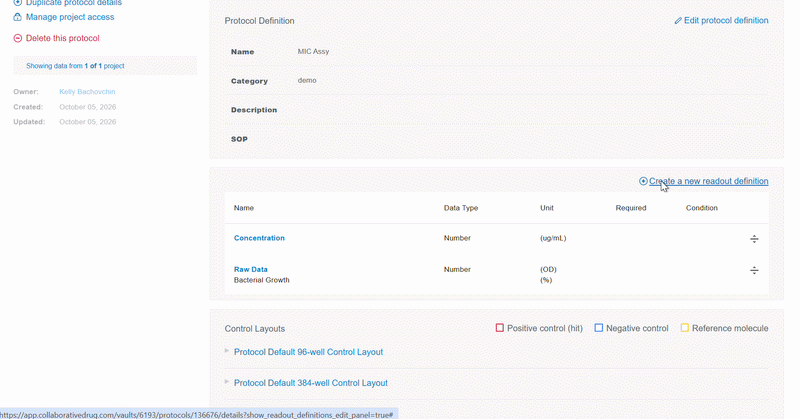Click the blue Negative control swatch
This screenshot has width=800, height=419.
(x=598, y=328)
